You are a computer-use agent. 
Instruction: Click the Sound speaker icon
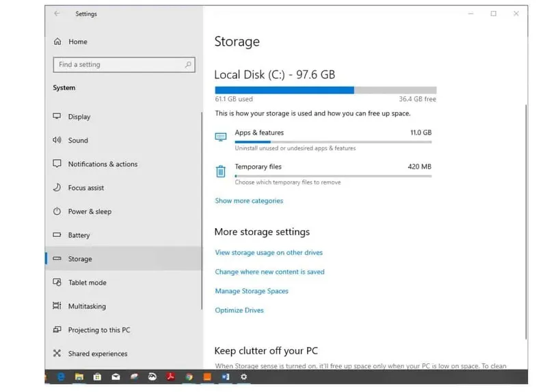click(57, 140)
